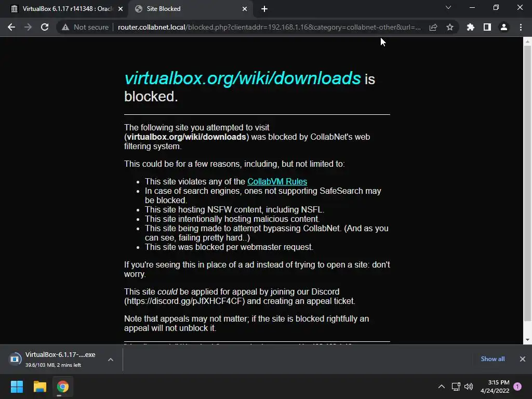Screen dimensions: 532x399
Task: Show hidden system tray icons
Action: tap(442, 387)
